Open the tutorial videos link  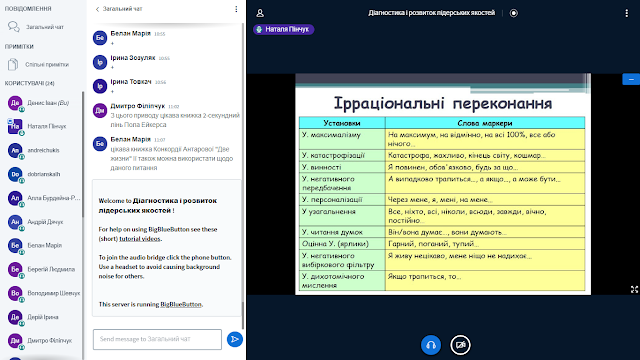(140, 239)
